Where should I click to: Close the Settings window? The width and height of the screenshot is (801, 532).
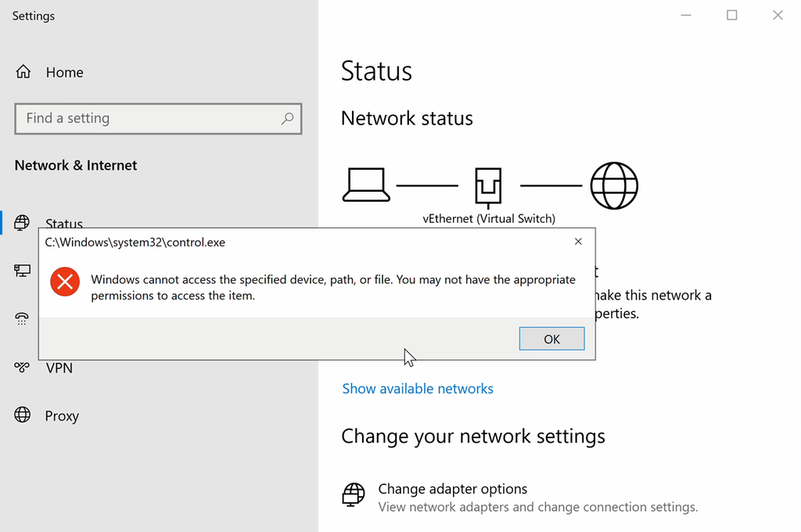click(x=778, y=16)
